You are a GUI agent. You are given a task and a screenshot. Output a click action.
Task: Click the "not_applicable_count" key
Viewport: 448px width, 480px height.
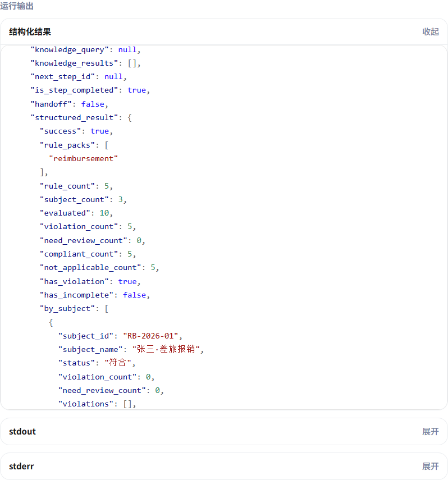pos(90,268)
